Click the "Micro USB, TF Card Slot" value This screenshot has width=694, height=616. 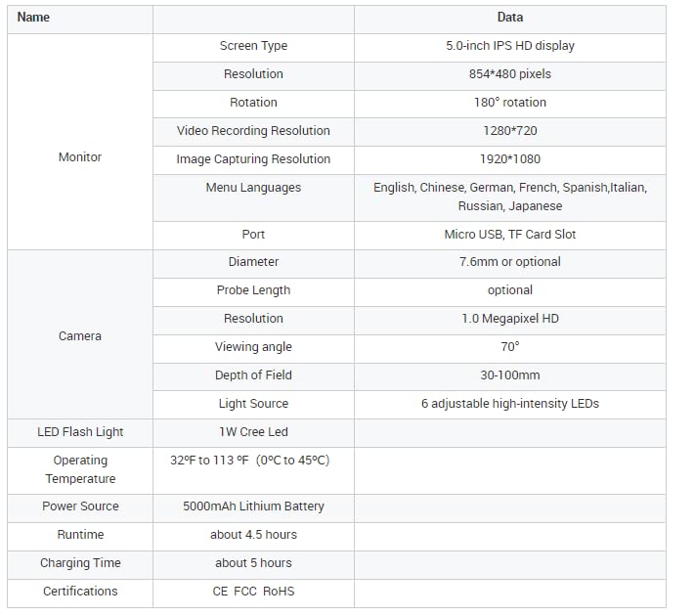pyautogui.click(x=509, y=235)
